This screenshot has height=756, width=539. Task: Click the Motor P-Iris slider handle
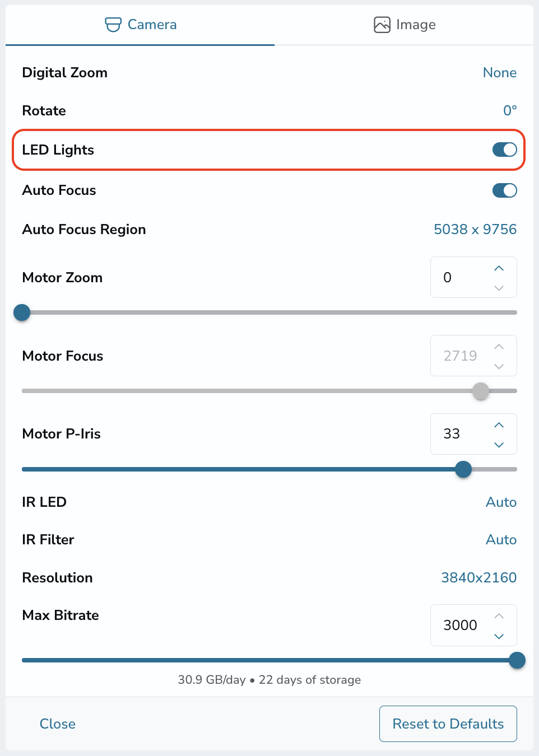pyautogui.click(x=463, y=469)
